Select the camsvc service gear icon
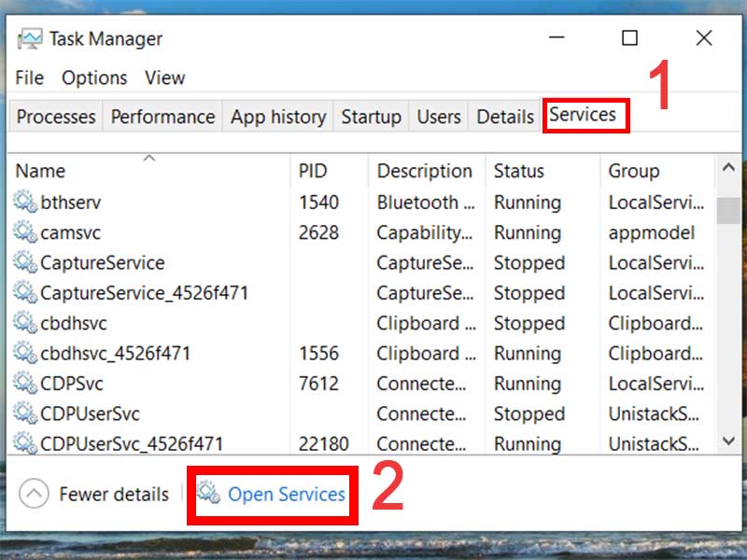 coord(25,232)
